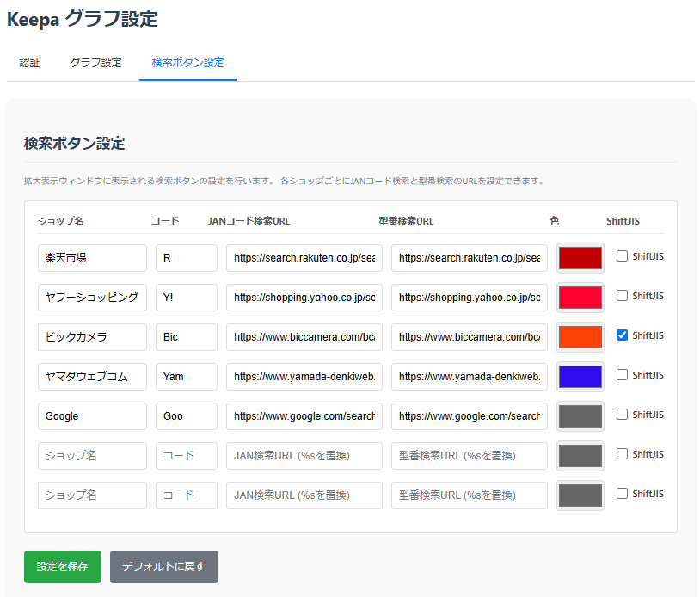Focus the google JAN search URL field
This screenshot has height=597, width=700.
(304, 416)
